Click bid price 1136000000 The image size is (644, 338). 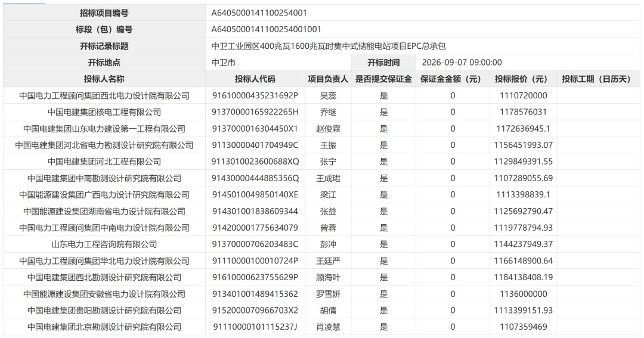(x=524, y=294)
